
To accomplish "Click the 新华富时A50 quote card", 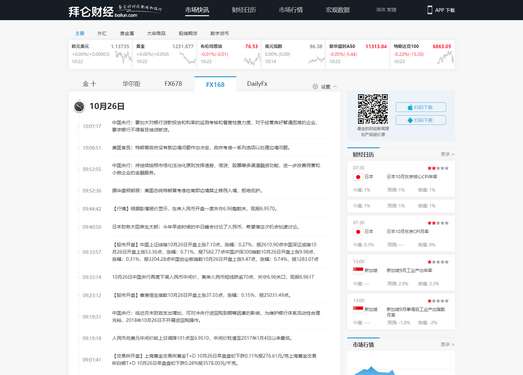I will (x=357, y=54).
